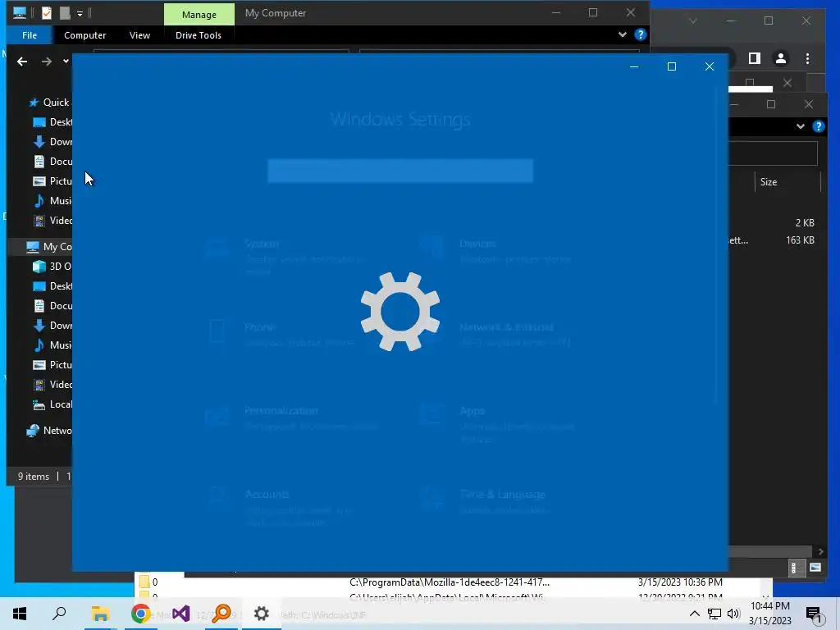Open Customize Quick Access Toolbar dropdown

tap(80, 13)
